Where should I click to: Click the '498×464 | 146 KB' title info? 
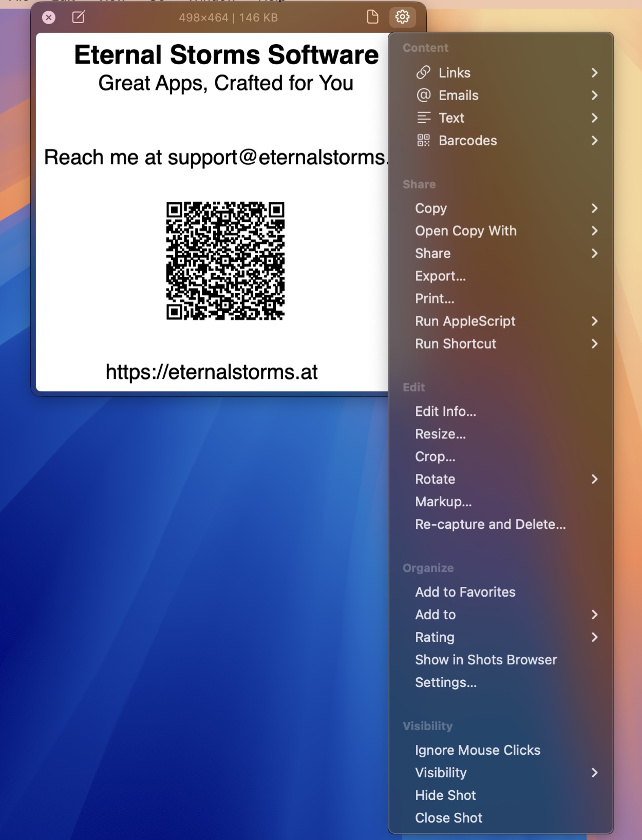tap(229, 17)
